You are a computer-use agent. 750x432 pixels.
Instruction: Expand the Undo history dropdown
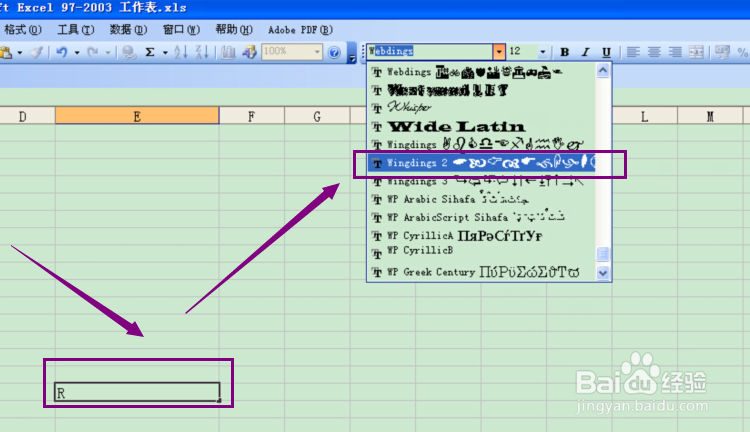pos(77,53)
